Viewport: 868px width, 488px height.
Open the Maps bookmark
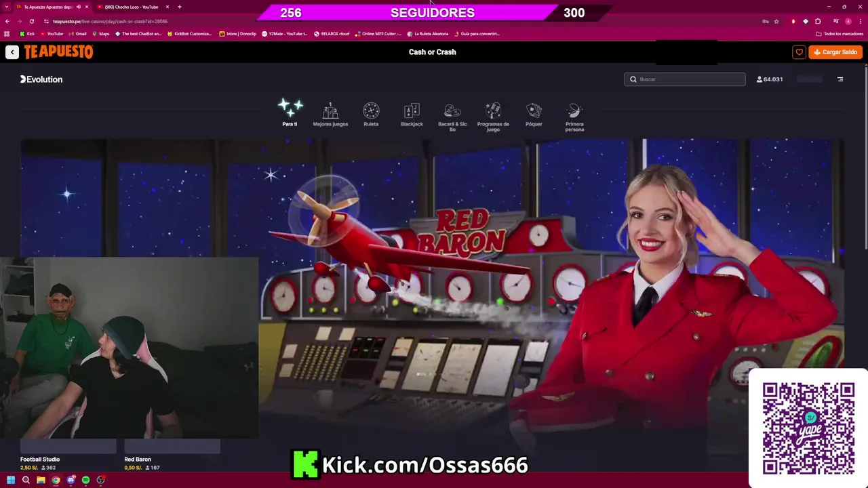click(100, 34)
